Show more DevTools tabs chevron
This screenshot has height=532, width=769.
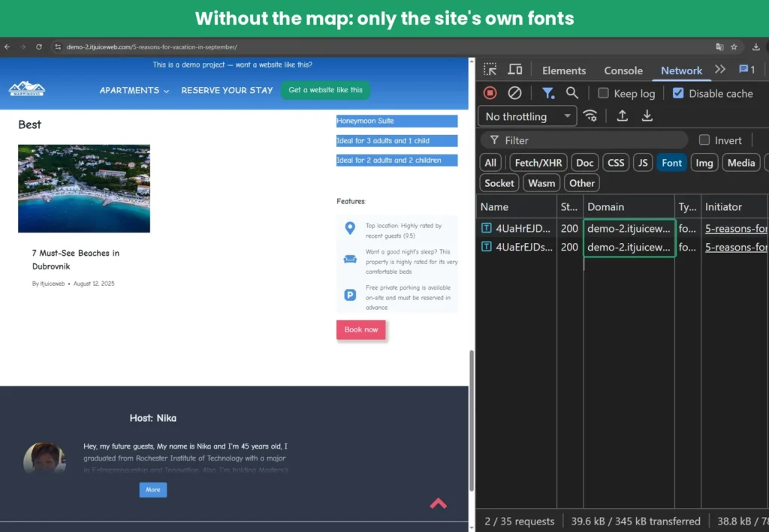(720, 69)
